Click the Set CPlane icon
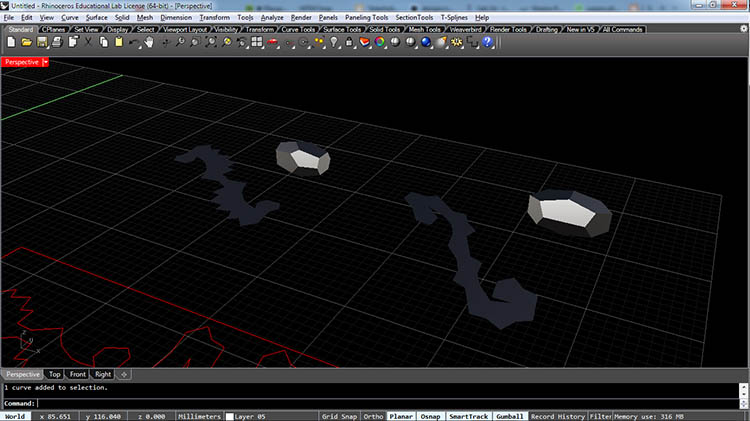Screen dimensions: 750x421 tap(288, 42)
